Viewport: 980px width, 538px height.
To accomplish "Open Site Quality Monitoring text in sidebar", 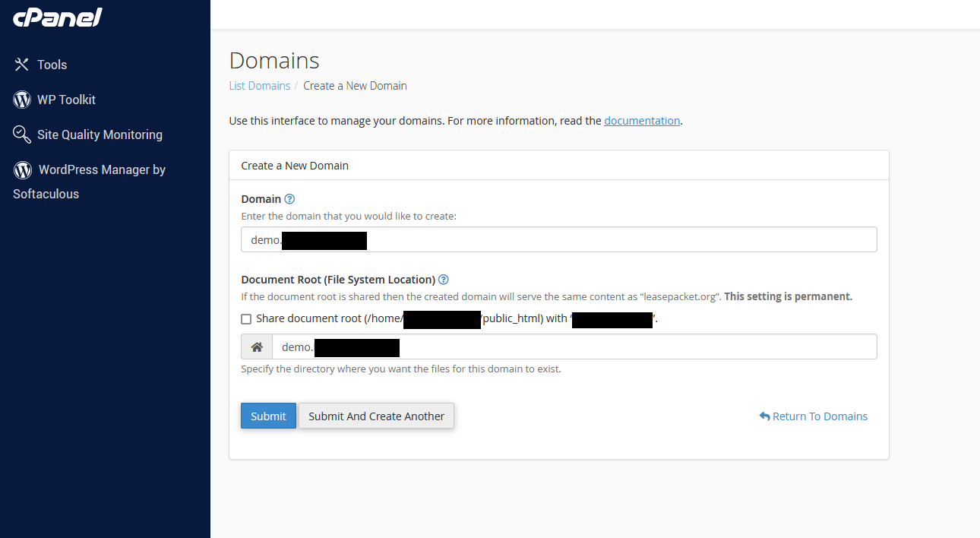I will [100, 134].
